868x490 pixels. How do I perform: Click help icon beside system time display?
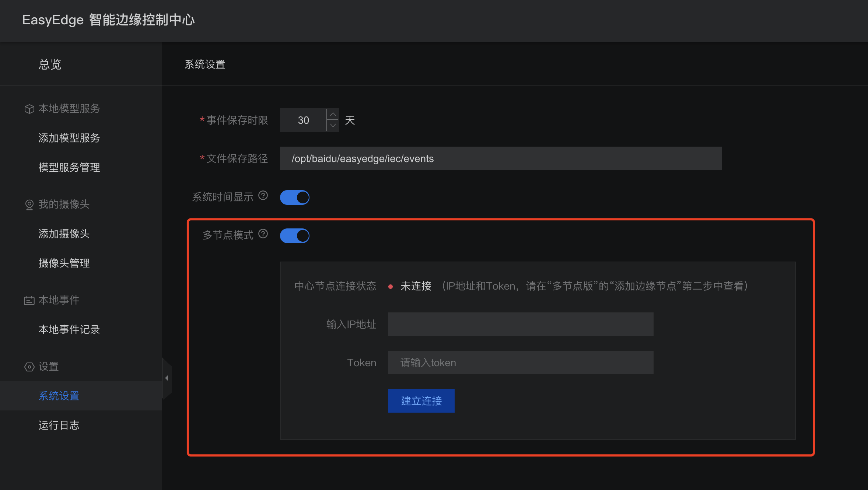pos(263,195)
